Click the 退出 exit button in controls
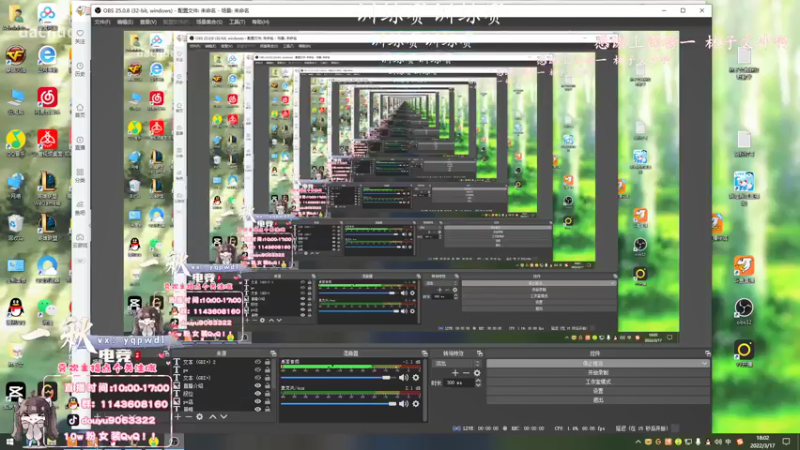This screenshot has height=450, width=800. pyautogui.click(x=597, y=400)
